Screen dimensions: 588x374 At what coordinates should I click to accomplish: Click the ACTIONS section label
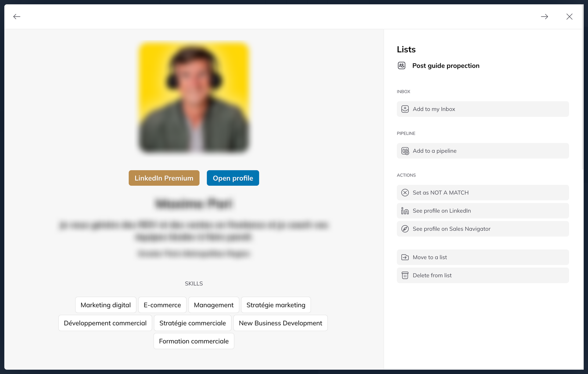click(406, 175)
